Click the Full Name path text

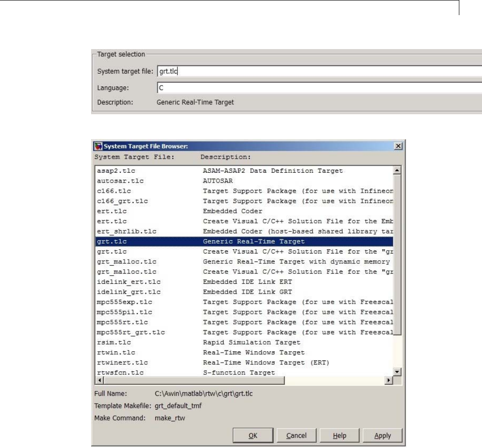[203, 394]
